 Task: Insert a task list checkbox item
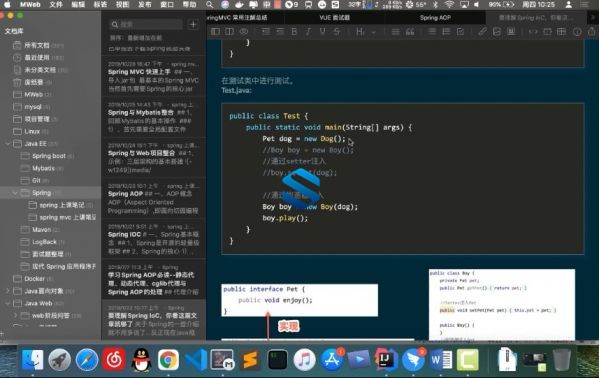tap(460, 32)
